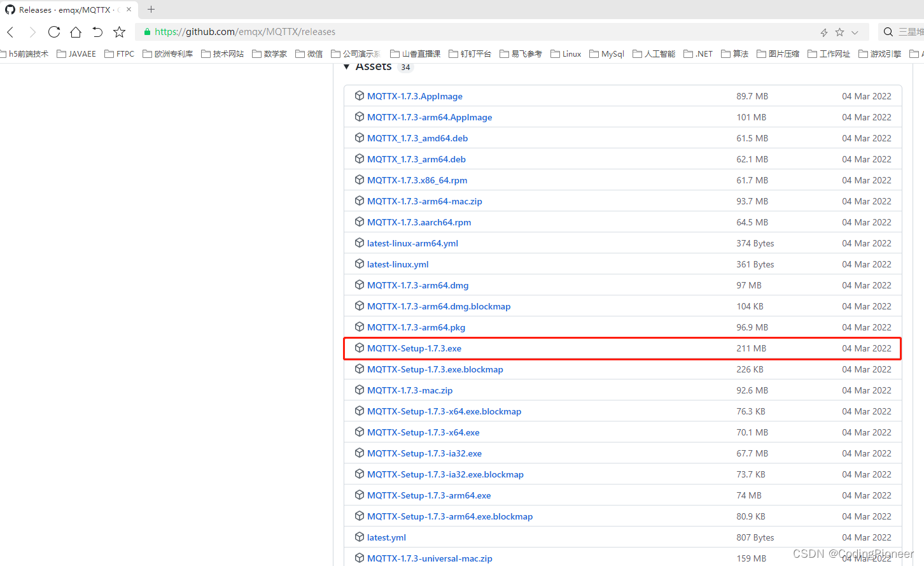Click the star icon inside the address bar
Screen dimensions: 924x566
839,32
